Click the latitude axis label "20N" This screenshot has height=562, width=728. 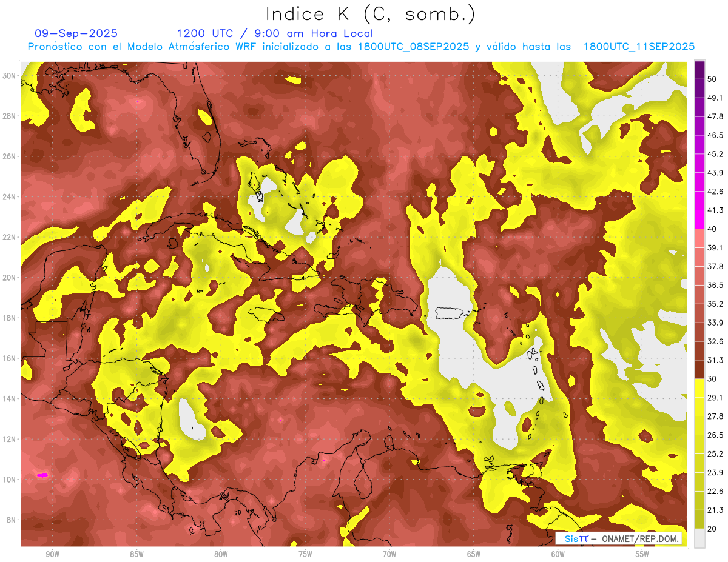coord(9,278)
